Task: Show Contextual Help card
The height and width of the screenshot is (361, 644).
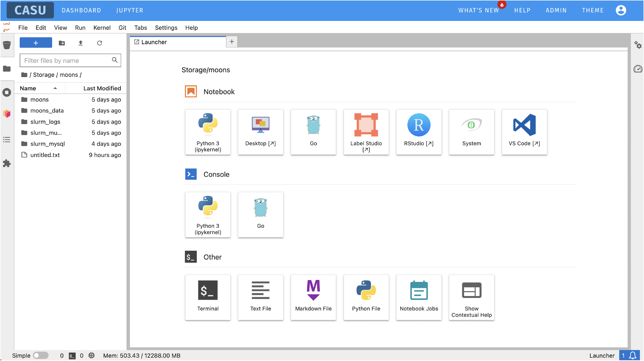Action: [471, 297]
